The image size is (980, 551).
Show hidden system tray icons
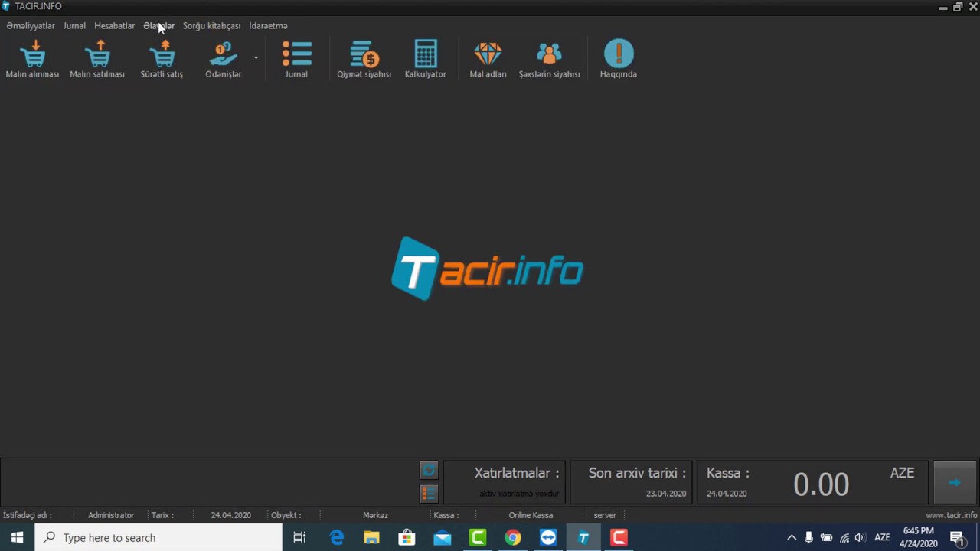tap(792, 538)
